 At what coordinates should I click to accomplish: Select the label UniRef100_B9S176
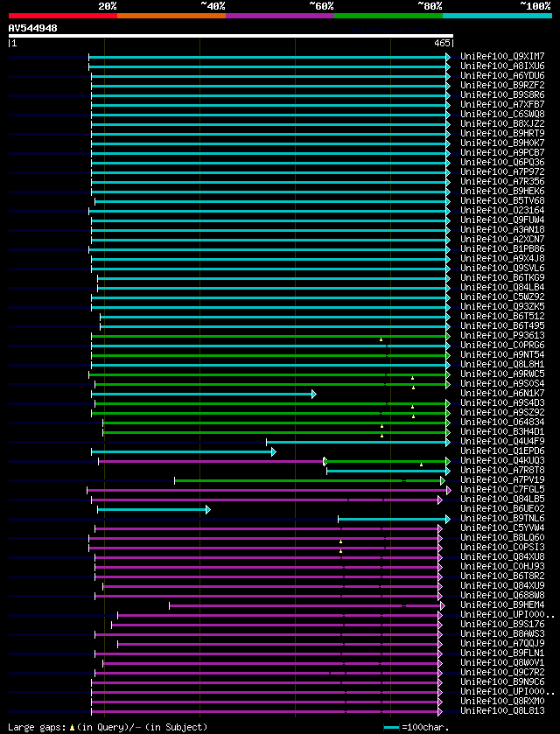pyautogui.click(x=502, y=623)
